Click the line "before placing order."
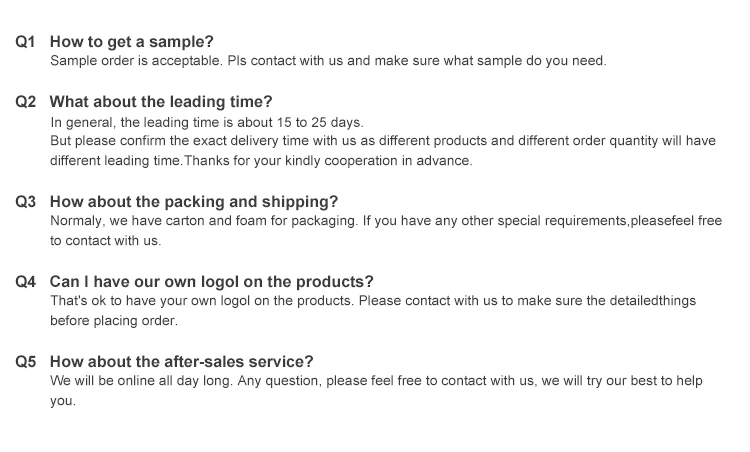The height and width of the screenshot is (452, 750). 114,320
